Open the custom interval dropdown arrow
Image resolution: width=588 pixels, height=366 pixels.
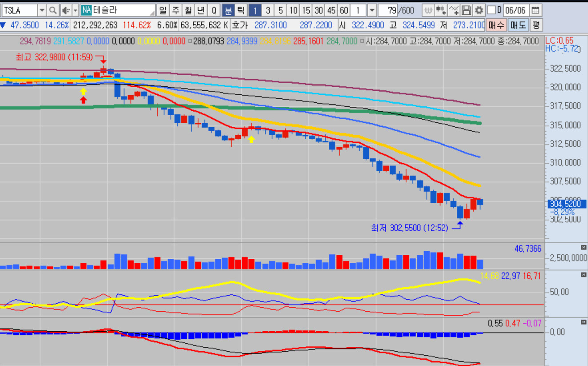[372, 10]
